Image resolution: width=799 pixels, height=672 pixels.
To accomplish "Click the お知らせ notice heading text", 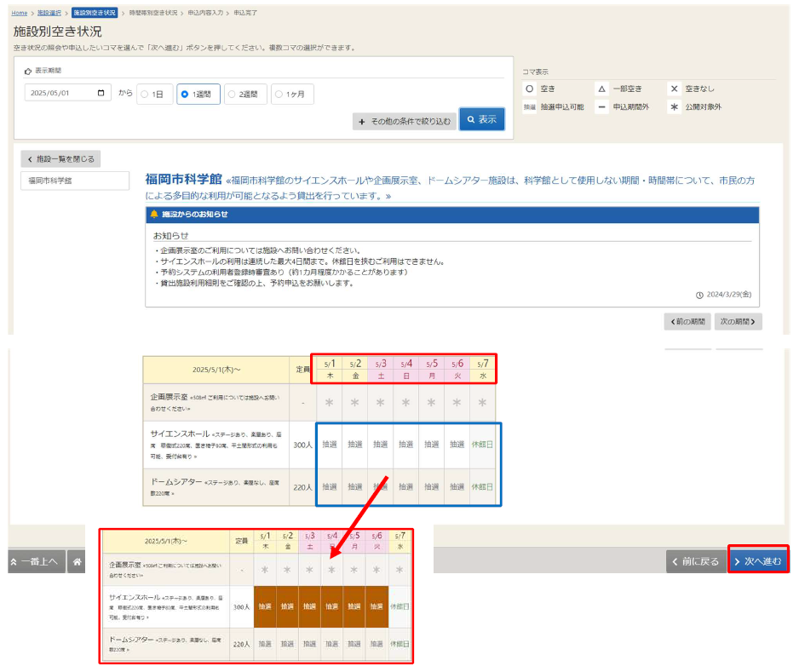I will click(170, 235).
